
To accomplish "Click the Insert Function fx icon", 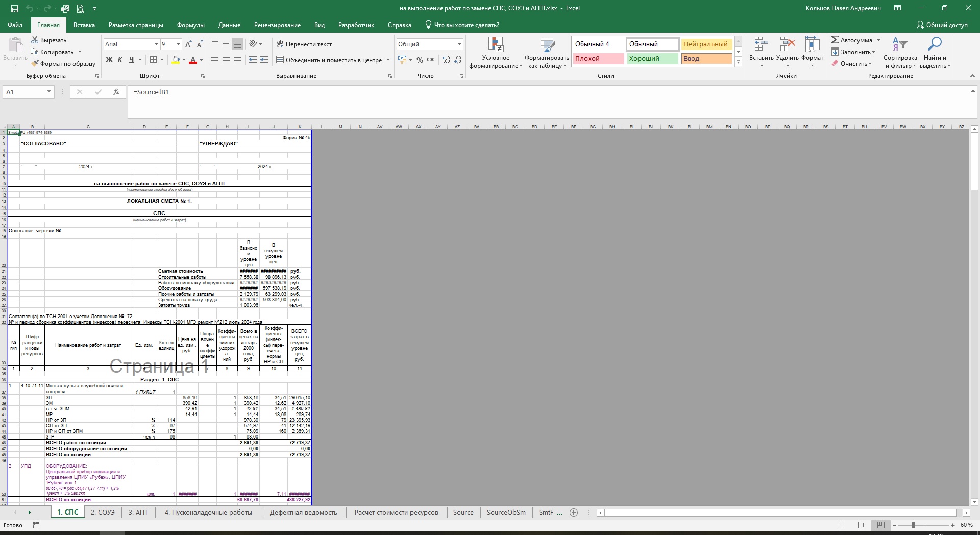I will click(x=116, y=92).
